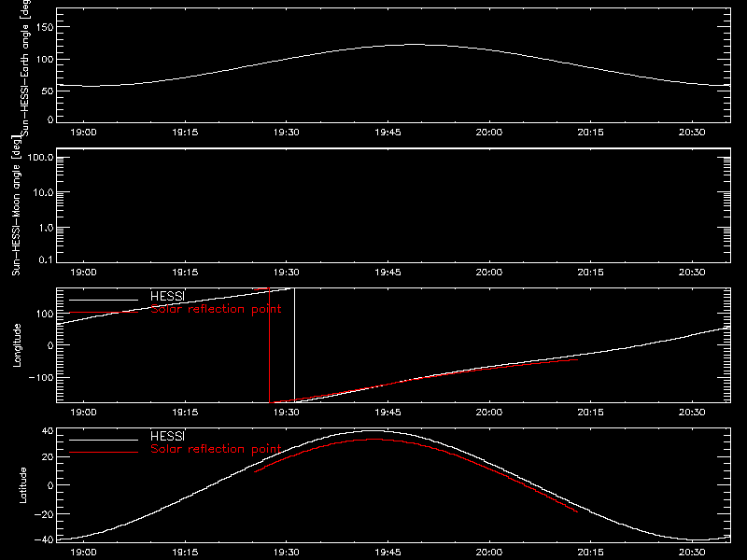
Task: Click 20:15 tick under Earth angle plot
Action: pos(590,133)
